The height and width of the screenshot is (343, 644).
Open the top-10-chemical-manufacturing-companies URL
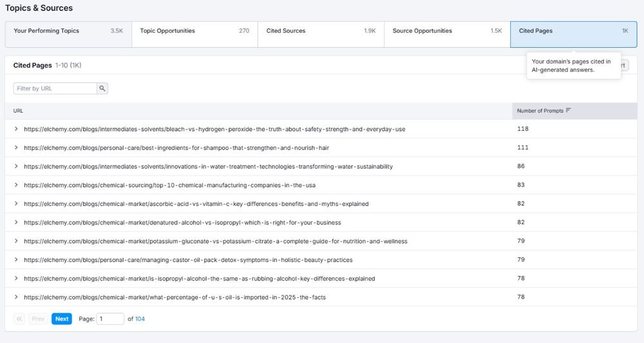pos(169,185)
